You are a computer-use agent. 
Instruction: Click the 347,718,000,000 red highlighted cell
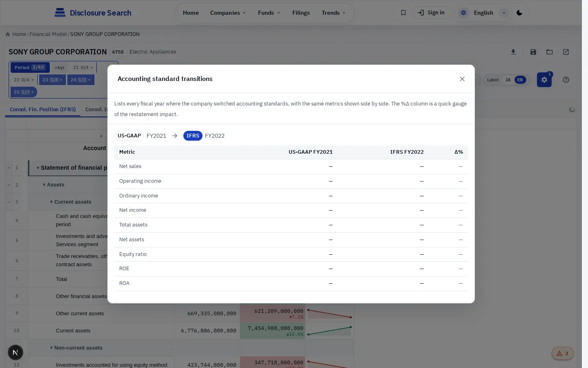click(273, 362)
